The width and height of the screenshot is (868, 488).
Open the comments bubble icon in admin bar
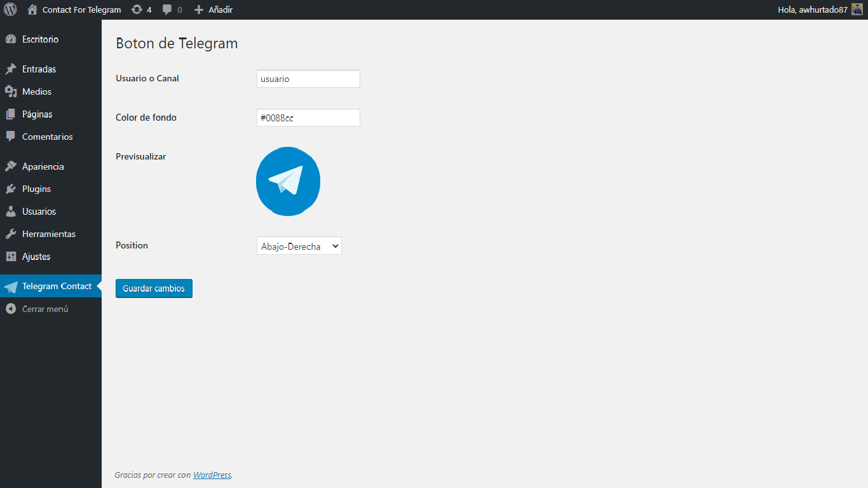(167, 10)
